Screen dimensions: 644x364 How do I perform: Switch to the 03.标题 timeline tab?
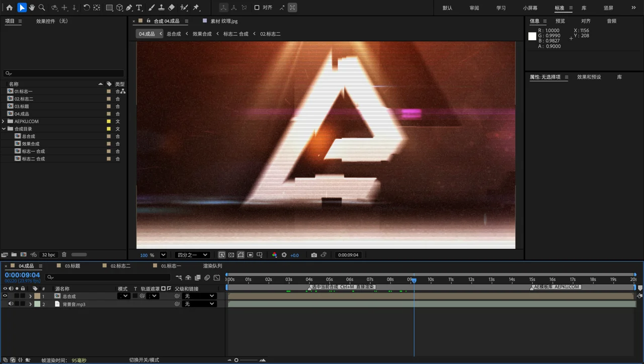pos(72,266)
